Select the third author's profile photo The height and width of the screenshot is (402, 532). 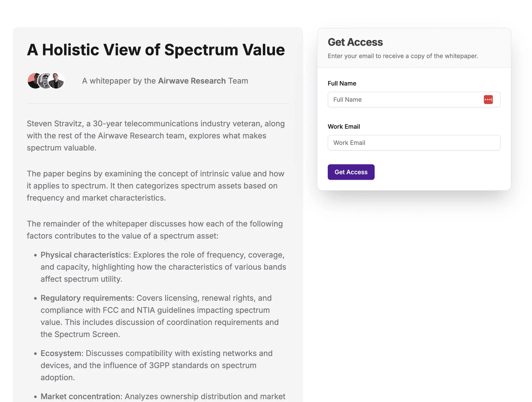(x=57, y=81)
